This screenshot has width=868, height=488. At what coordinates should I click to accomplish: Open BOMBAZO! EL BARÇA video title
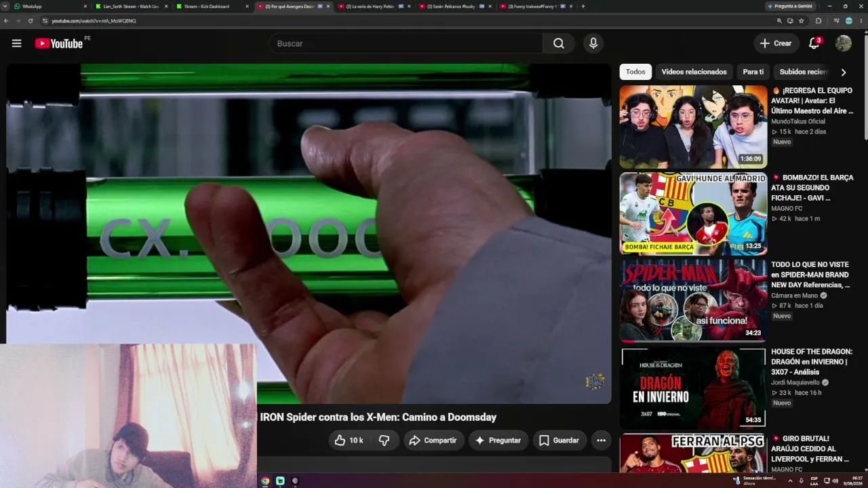tap(812, 188)
